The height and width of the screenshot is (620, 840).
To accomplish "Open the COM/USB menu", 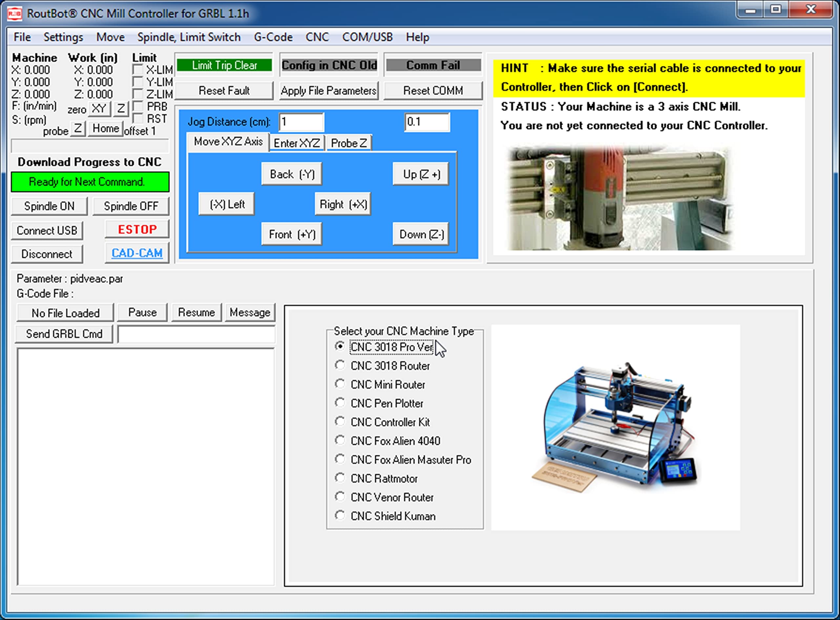I will [x=367, y=37].
